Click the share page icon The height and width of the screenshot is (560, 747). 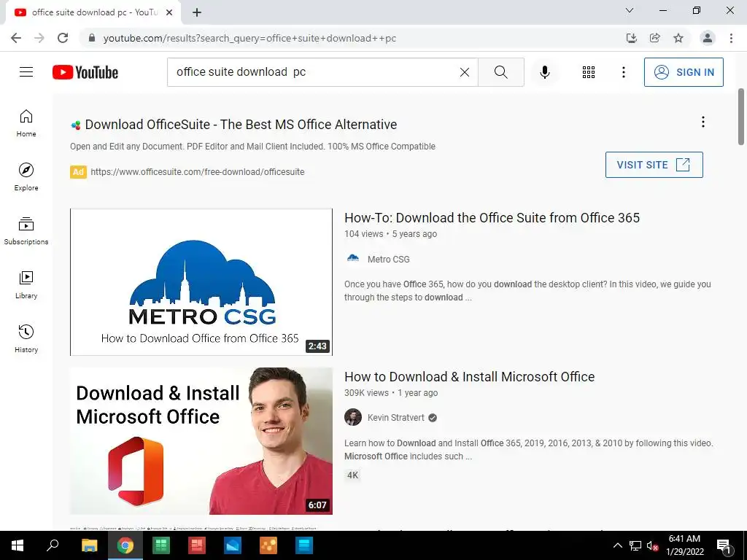[654, 38]
